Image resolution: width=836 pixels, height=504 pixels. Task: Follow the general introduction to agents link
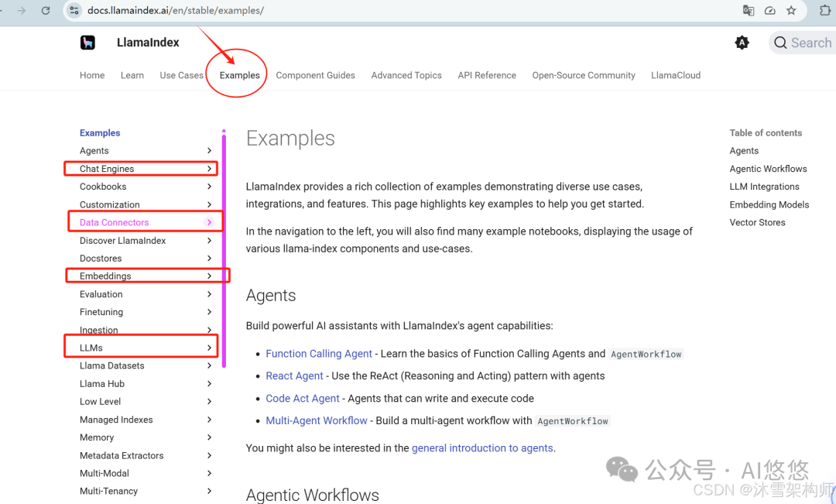(x=482, y=448)
